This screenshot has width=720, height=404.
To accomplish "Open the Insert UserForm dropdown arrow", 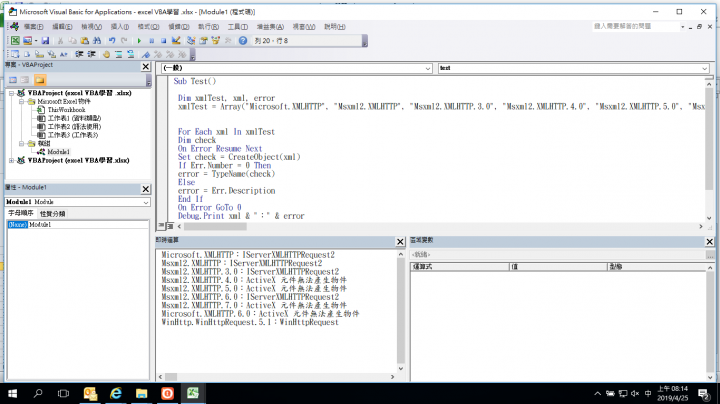I will [x=36, y=41].
